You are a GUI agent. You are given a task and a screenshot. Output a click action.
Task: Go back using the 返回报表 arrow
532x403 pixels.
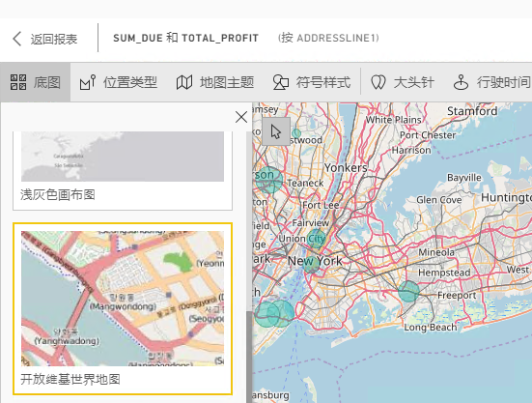tap(17, 39)
